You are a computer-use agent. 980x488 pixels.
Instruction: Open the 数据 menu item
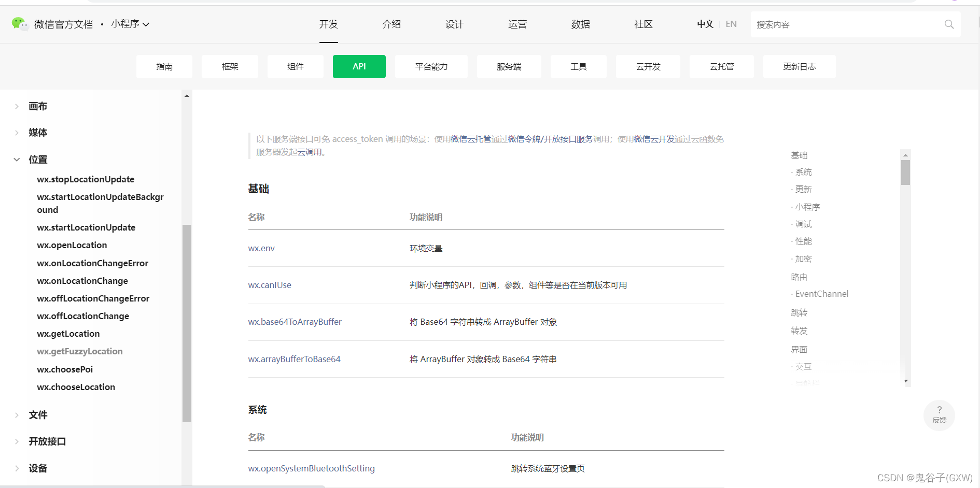580,24
